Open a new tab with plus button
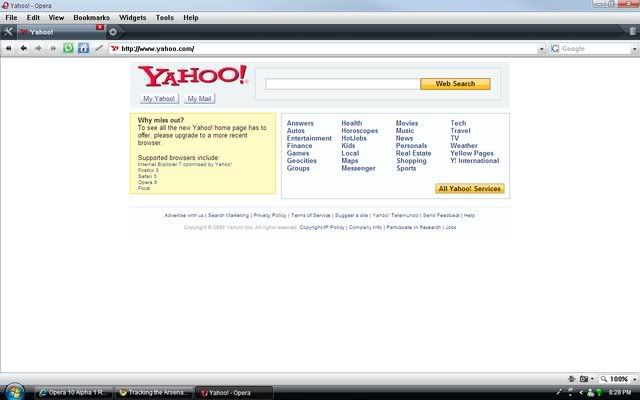640x400 pixels. pos(113,32)
